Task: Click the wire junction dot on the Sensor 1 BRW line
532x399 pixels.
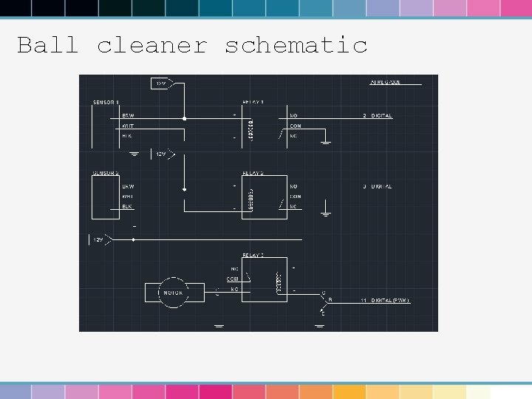Action: tap(184, 119)
